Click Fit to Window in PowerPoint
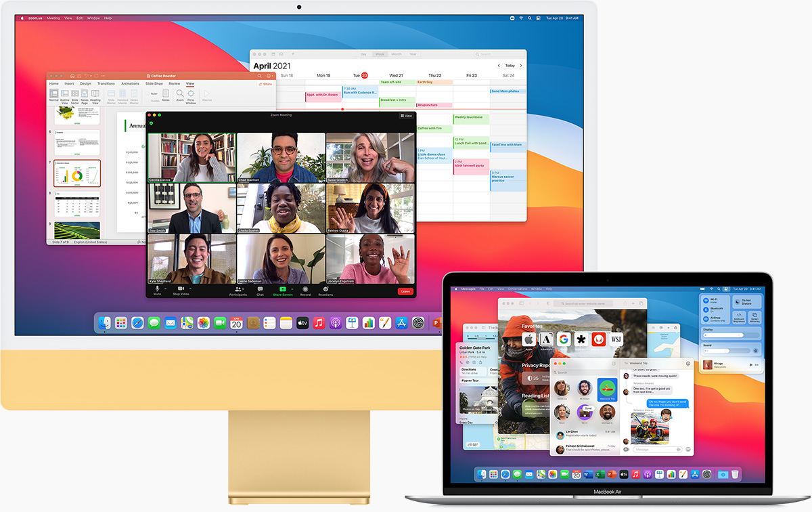 coord(191,95)
